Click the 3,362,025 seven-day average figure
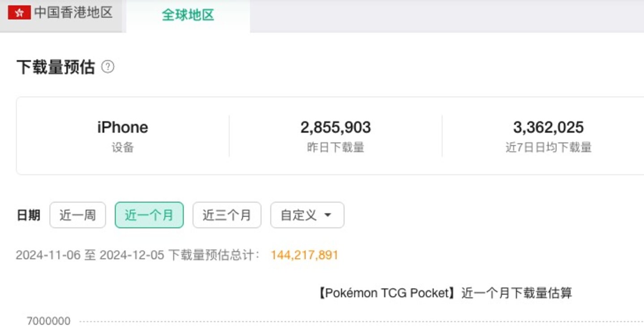This screenshot has width=644, height=330. [548, 127]
